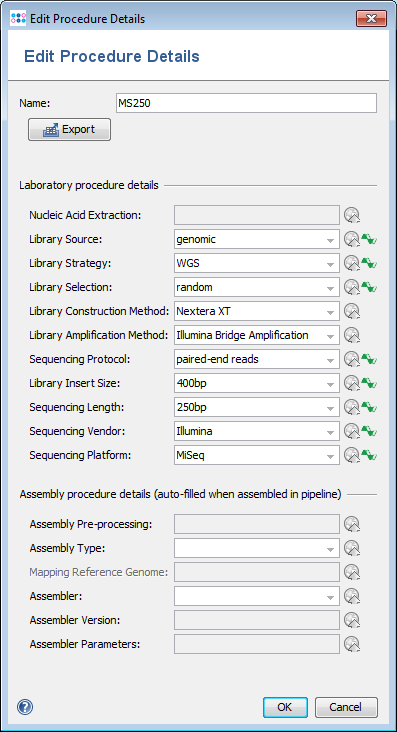397x732 pixels.
Task: Click the green arrow icon next to Sequencing Platform
Action: 369,455
